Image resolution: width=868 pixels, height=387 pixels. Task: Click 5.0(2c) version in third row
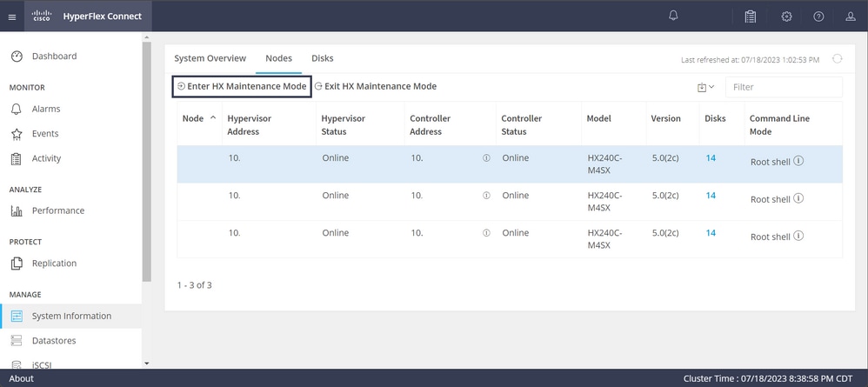tap(665, 233)
